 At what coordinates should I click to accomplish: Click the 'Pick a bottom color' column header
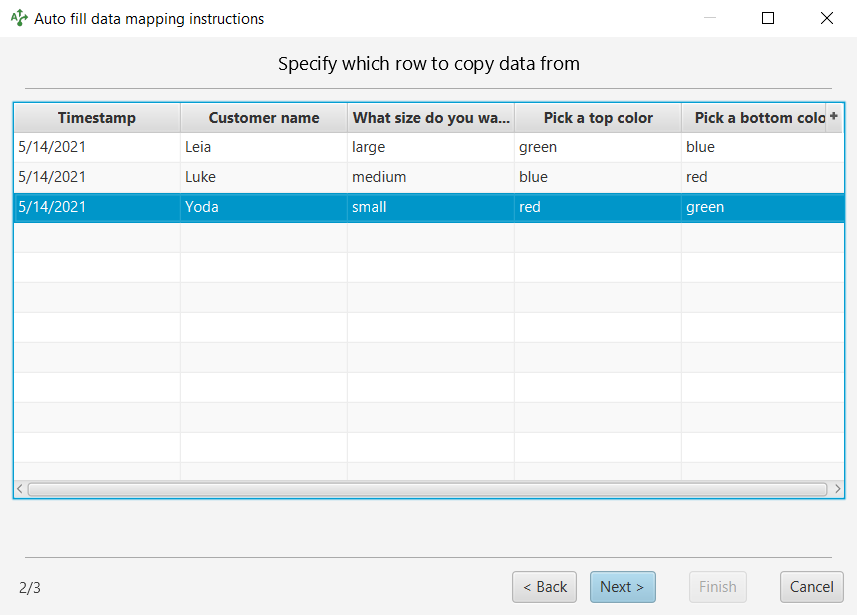coord(753,118)
